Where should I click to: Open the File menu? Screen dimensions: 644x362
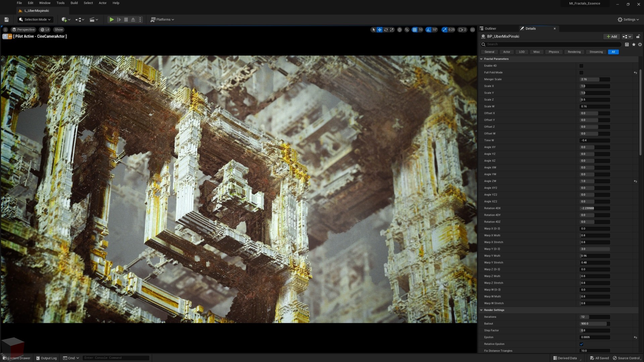(19, 3)
